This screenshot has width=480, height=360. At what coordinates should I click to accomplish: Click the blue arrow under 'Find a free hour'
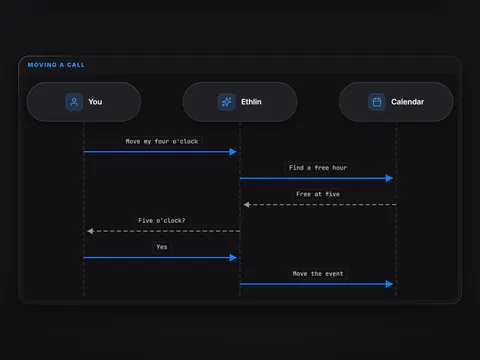(316, 178)
